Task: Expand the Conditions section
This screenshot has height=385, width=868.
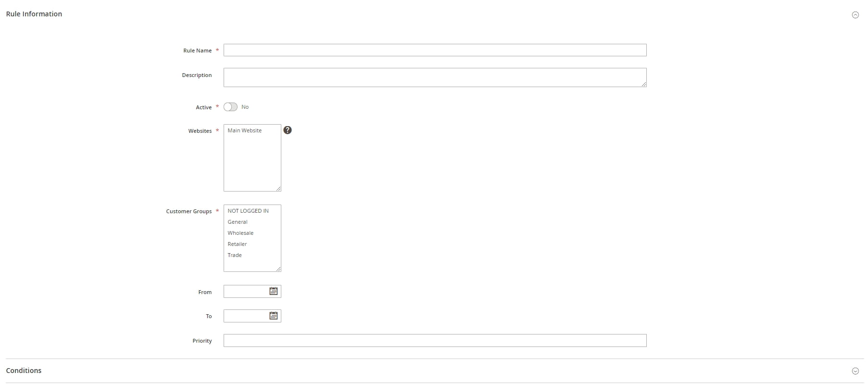Action: [855, 371]
